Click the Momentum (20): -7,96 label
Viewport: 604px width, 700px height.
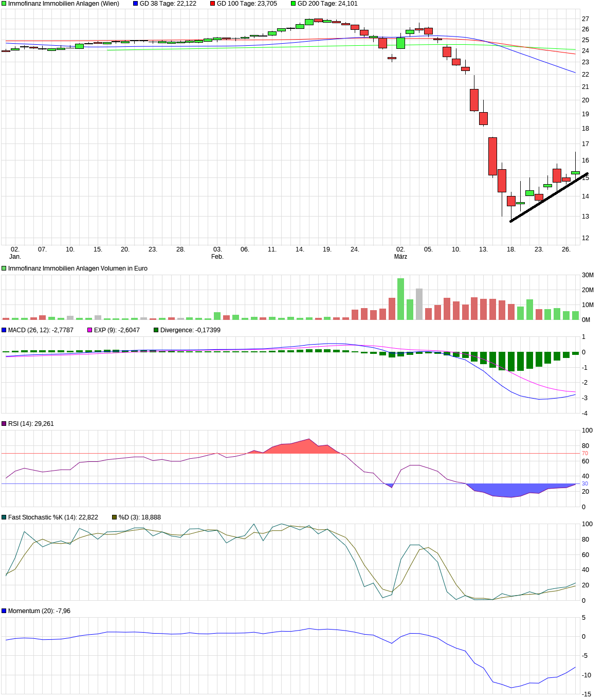click(x=39, y=611)
